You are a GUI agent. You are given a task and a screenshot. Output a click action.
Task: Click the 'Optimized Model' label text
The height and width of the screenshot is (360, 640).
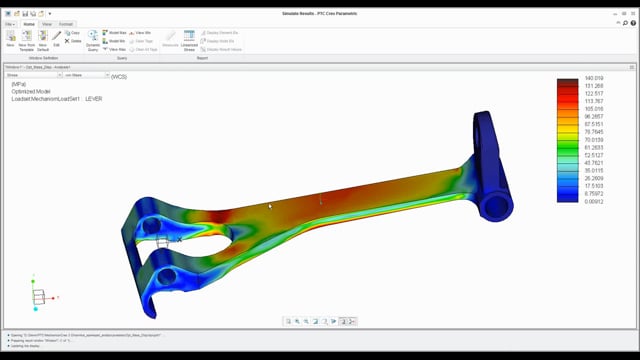click(31, 92)
